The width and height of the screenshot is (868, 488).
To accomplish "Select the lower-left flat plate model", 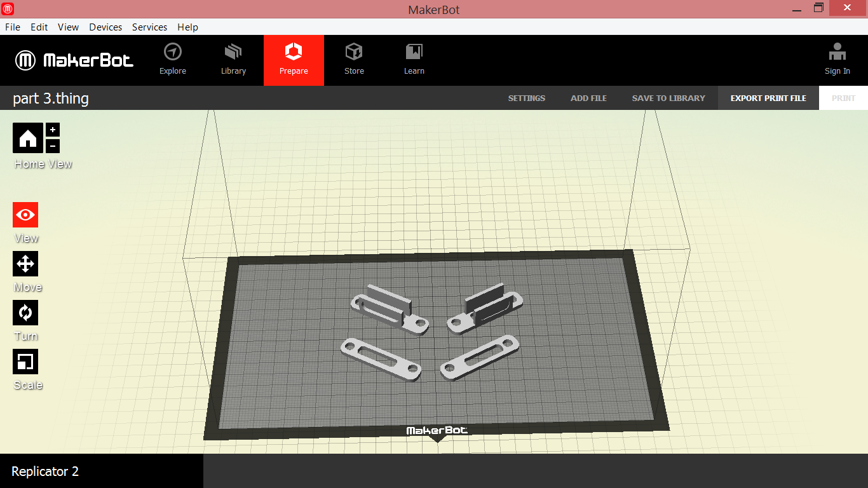I will (x=381, y=359).
